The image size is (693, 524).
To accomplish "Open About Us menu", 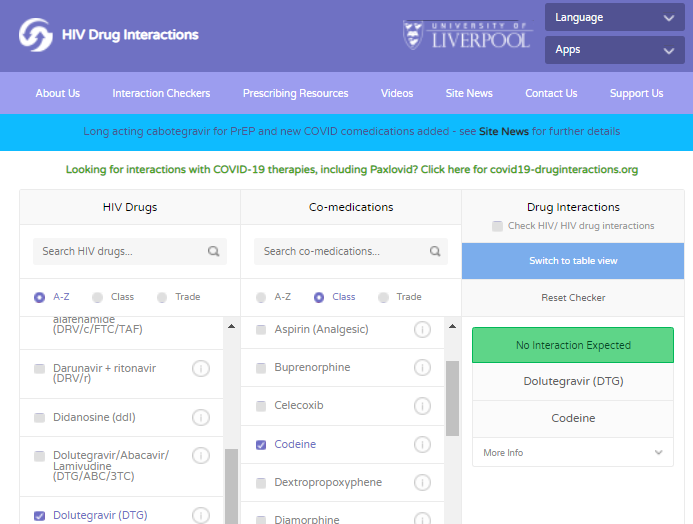I will point(58,93).
